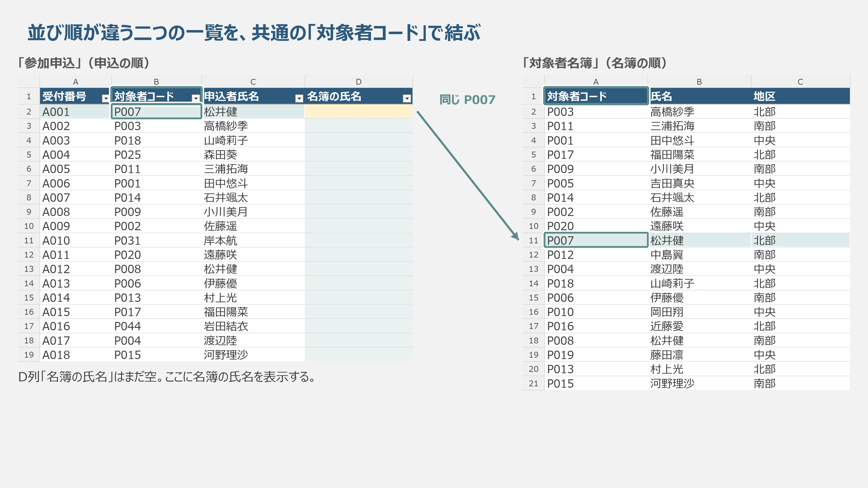Select applicant name 岩田結衣
This screenshot has height=488, width=868.
click(253, 326)
